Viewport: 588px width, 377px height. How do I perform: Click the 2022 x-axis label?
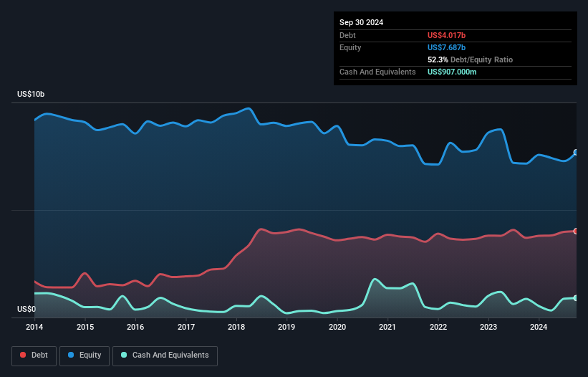click(x=438, y=327)
